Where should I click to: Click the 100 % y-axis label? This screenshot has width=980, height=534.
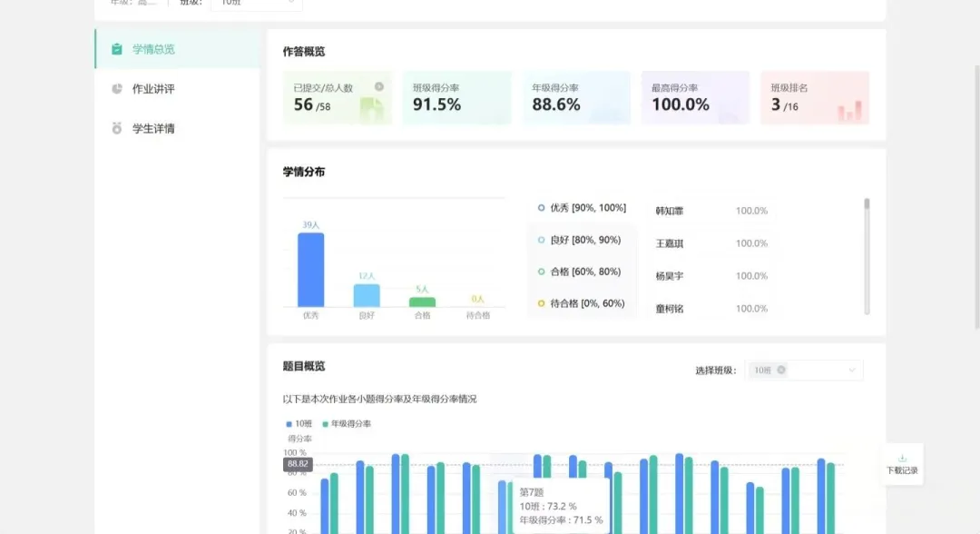point(295,452)
